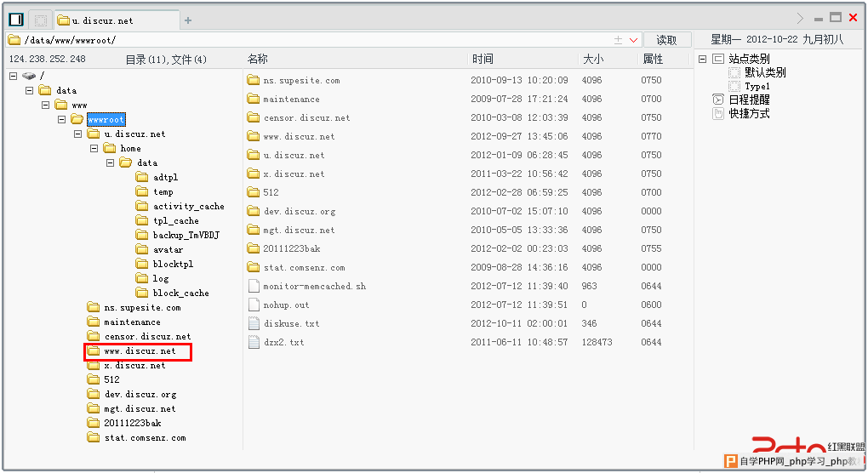The width and height of the screenshot is (868, 473).
Task: Click the 512 folder icon in the file list
Action: pos(254,192)
